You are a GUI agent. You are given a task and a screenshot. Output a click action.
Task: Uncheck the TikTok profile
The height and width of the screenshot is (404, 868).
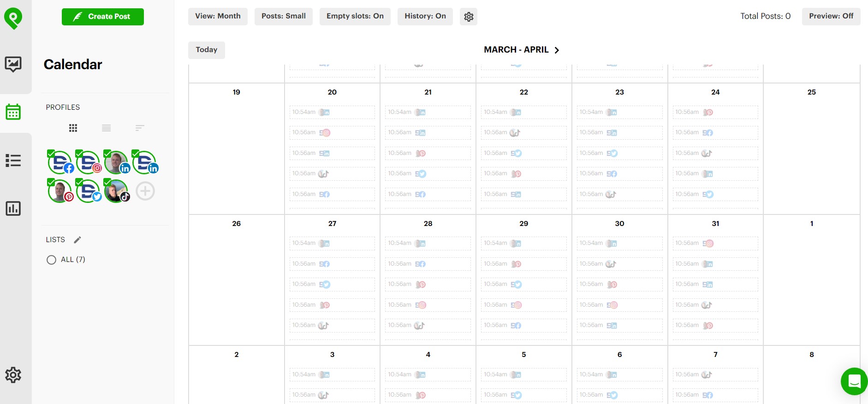107,183
